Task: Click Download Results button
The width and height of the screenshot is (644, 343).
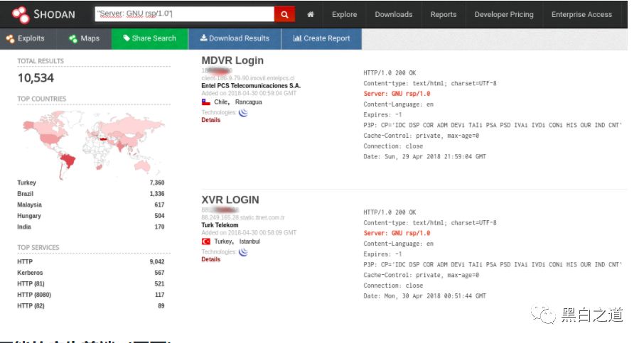Action: pos(235,38)
